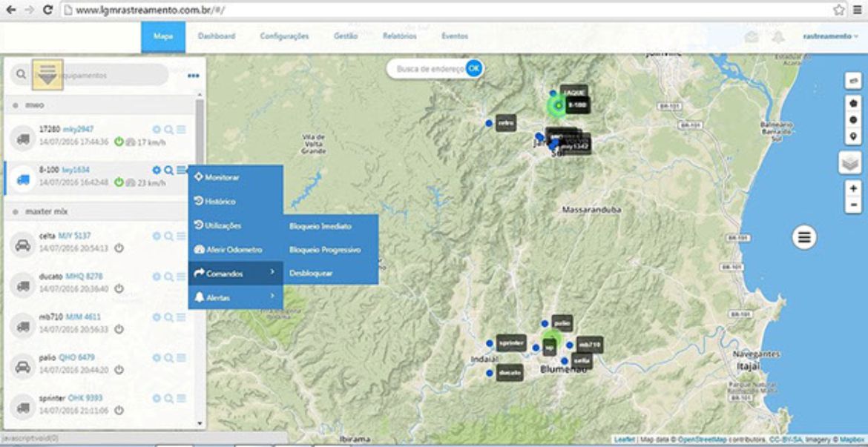Toggle the power icon for palio

click(119, 369)
